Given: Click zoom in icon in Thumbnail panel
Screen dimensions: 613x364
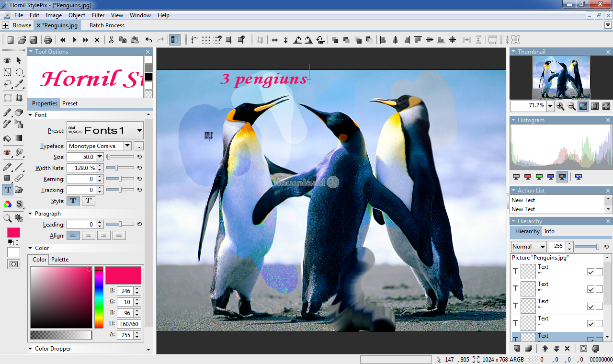Looking at the screenshot, I should coord(560,106).
